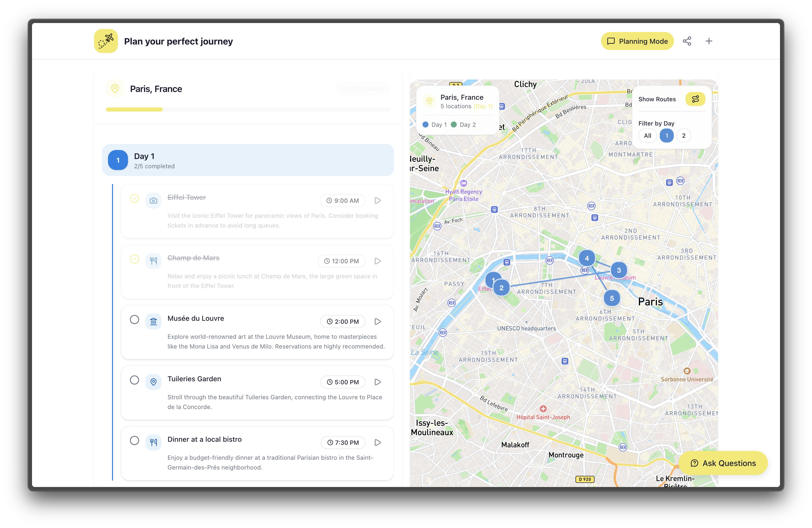Click the Sorbonne Université map icon
Image resolution: width=812 pixels, height=528 pixels.
(x=687, y=371)
